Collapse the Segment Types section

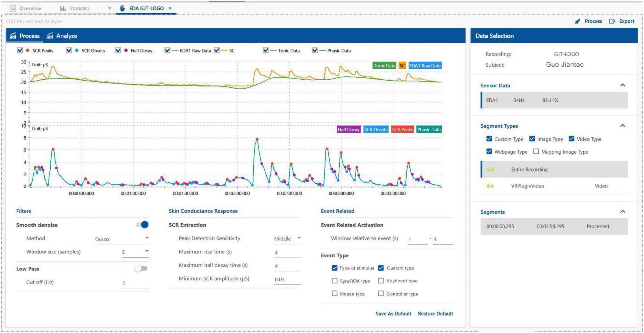pyautogui.click(x=623, y=126)
